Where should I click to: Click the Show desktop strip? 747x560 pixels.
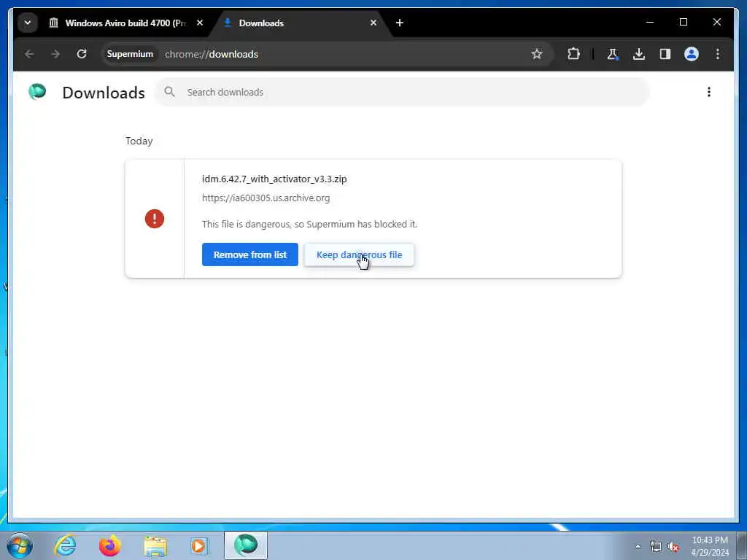pyautogui.click(x=742, y=545)
